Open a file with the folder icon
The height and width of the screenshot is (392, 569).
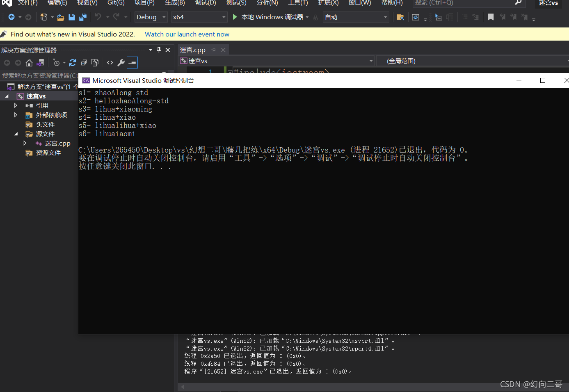(60, 17)
